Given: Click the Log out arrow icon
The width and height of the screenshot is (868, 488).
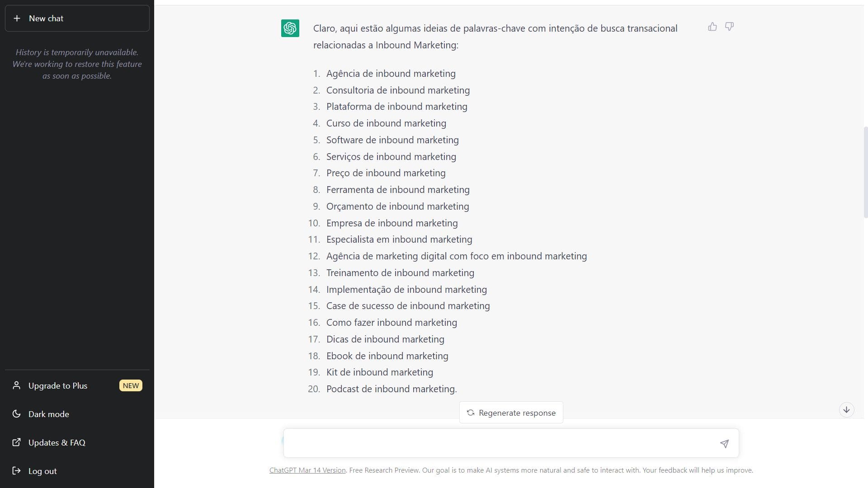Looking at the screenshot, I should (x=17, y=471).
